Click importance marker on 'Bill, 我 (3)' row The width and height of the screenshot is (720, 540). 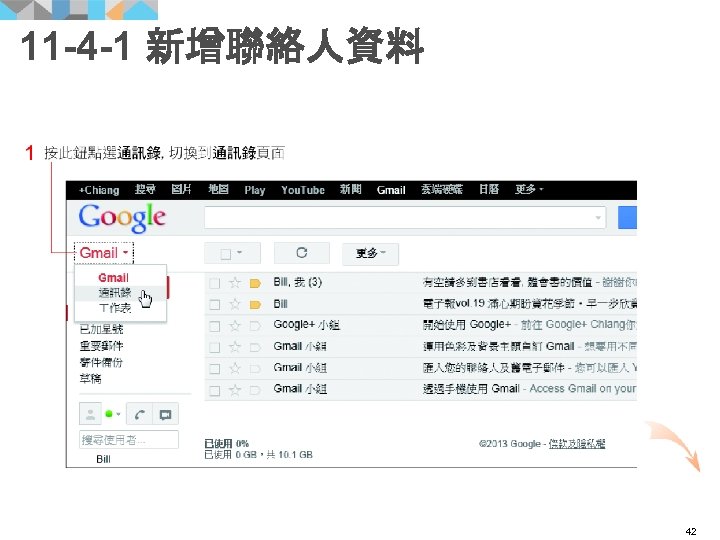[x=255, y=283]
